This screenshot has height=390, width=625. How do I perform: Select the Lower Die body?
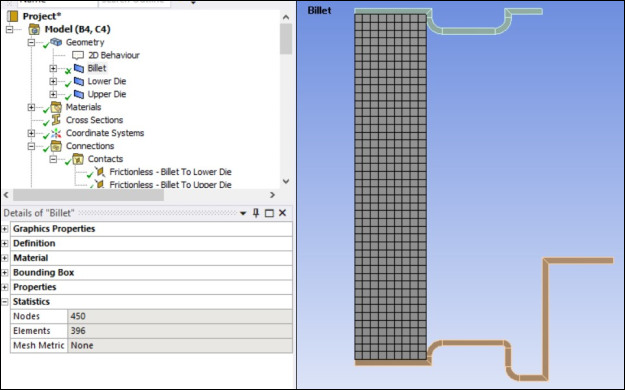coord(107,81)
